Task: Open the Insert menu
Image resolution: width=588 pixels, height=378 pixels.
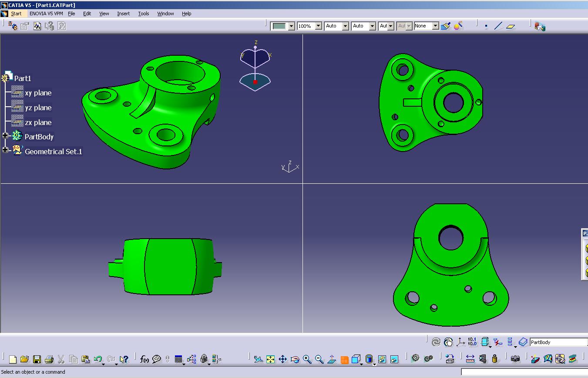Action: (x=123, y=13)
